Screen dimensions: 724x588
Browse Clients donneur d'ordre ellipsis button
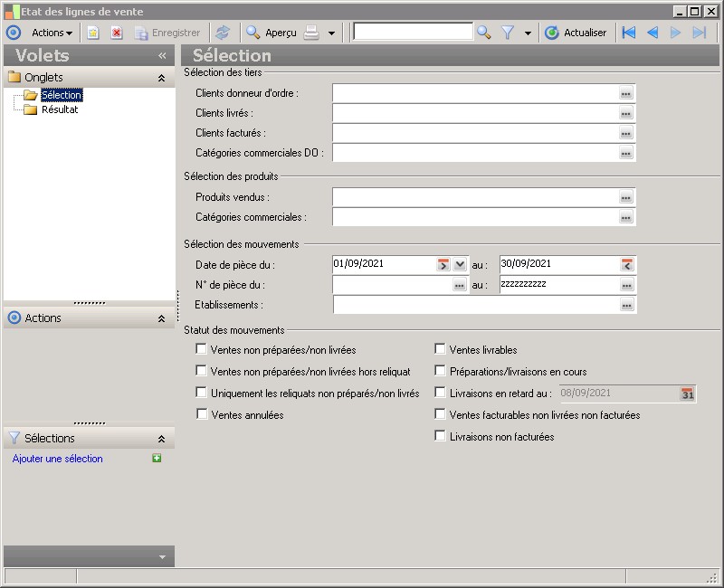625,94
